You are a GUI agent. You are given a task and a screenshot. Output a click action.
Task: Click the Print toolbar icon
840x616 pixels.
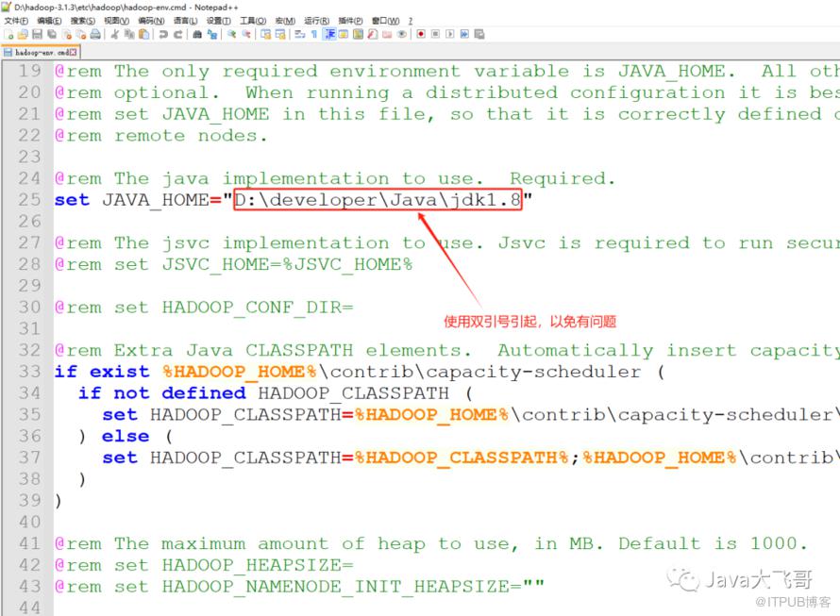tap(95, 35)
